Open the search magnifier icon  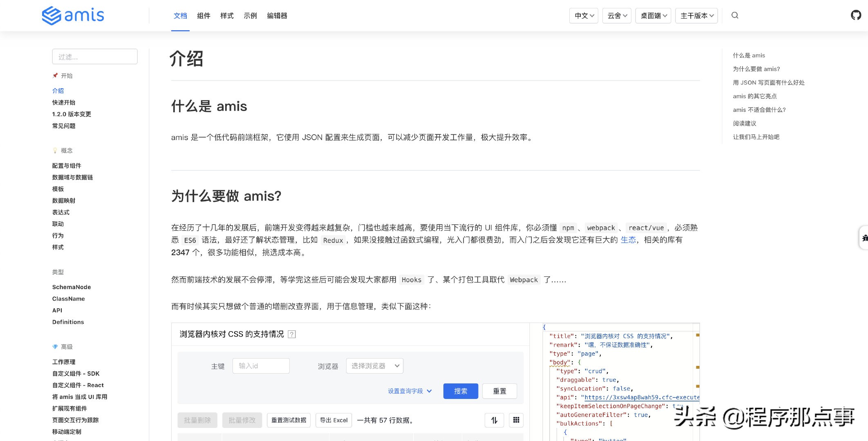[735, 16]
